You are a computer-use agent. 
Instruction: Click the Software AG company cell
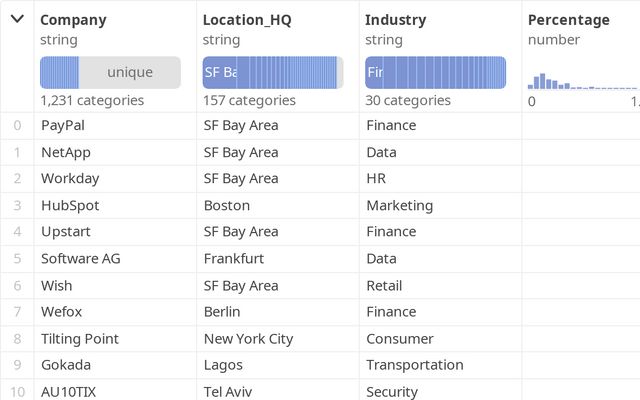81,258
